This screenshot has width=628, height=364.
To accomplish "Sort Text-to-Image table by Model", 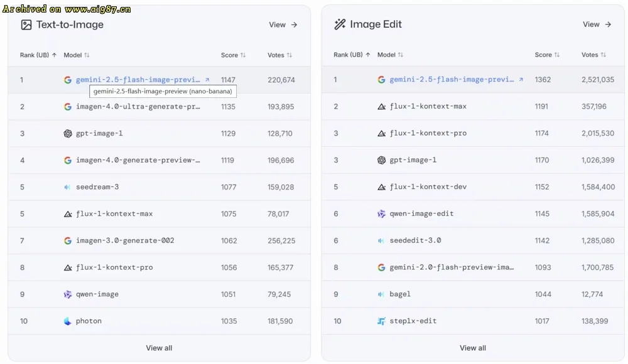I will 76,55.
